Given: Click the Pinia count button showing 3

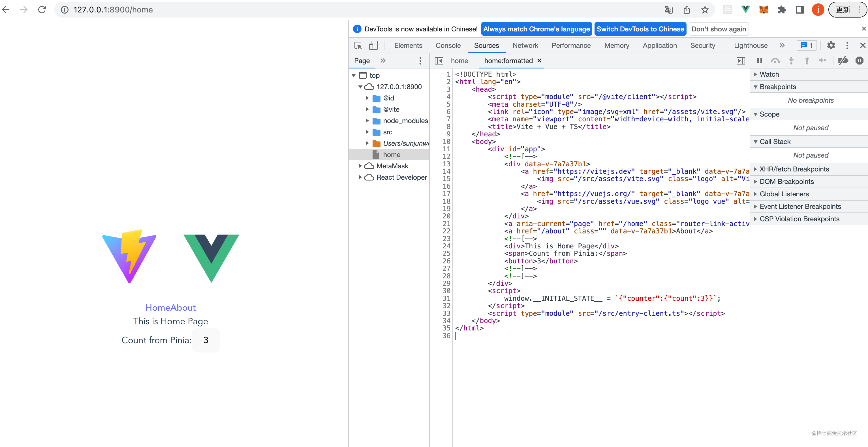Looking at the screenshot, I should (x=206, y=340).
